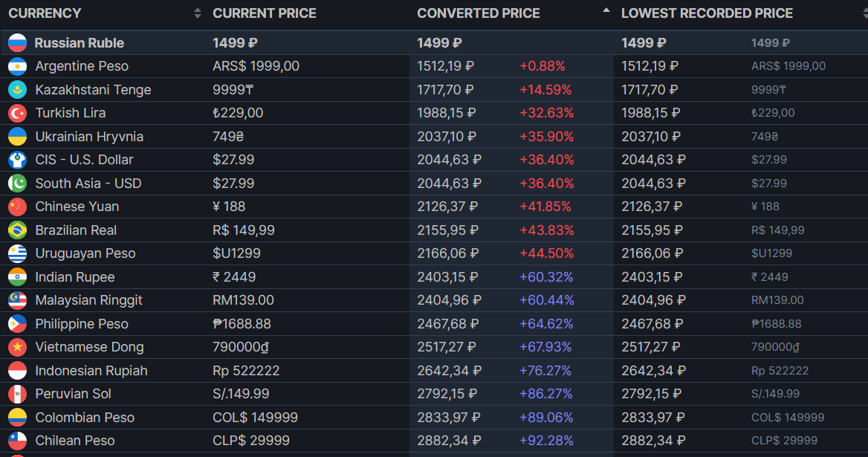868x457 pixels.
Task: Click the South Asia - USD flag icon
Action: click(17, 183)
